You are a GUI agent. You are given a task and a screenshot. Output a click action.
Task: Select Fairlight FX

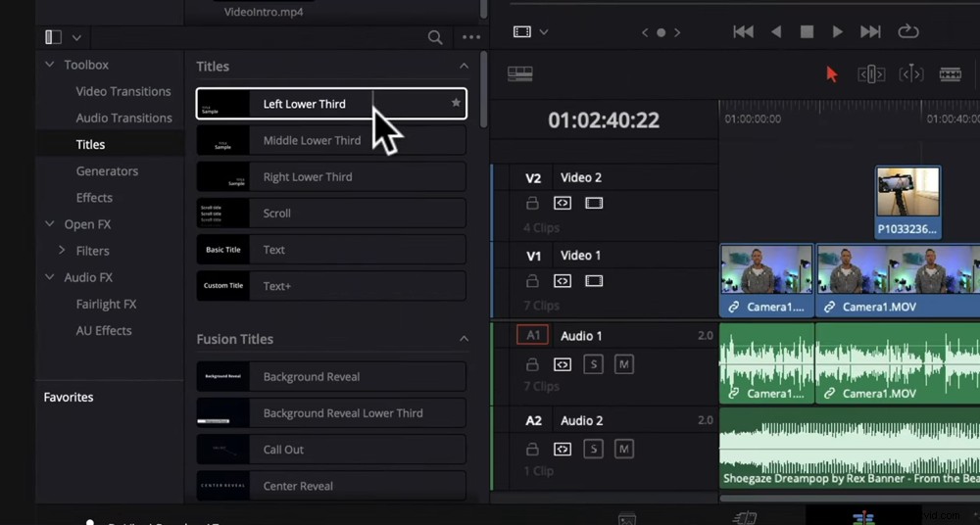click(x=106, y=304)
